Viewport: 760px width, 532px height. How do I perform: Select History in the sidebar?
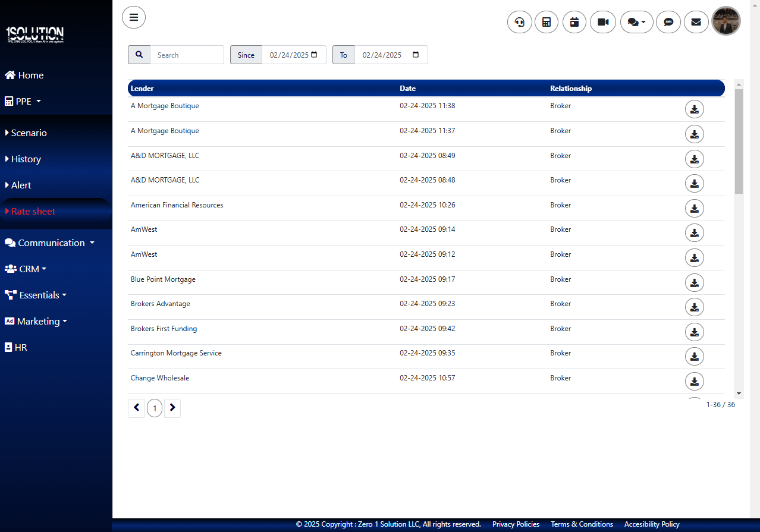click(26, 159)
